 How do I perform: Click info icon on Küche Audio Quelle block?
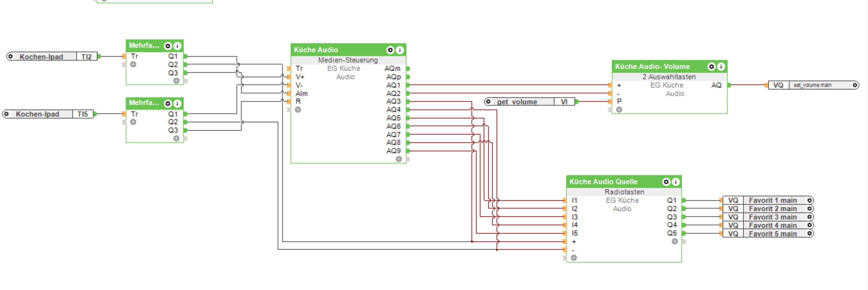(x=675, y=182)
